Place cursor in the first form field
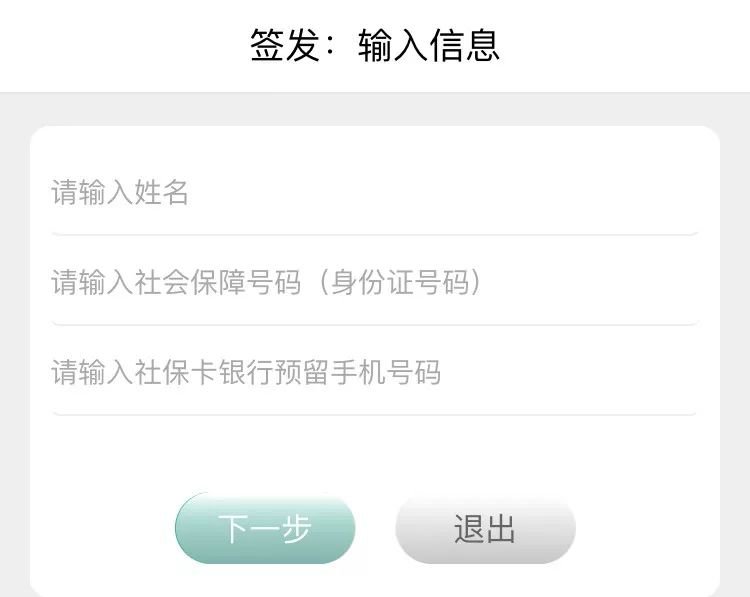Screen dimensions: 750x597 (x=374, y=193)
